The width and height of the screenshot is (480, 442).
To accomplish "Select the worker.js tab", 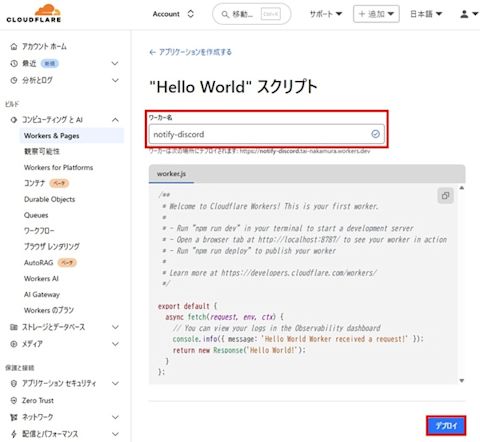I will click(x=171, y=174).
